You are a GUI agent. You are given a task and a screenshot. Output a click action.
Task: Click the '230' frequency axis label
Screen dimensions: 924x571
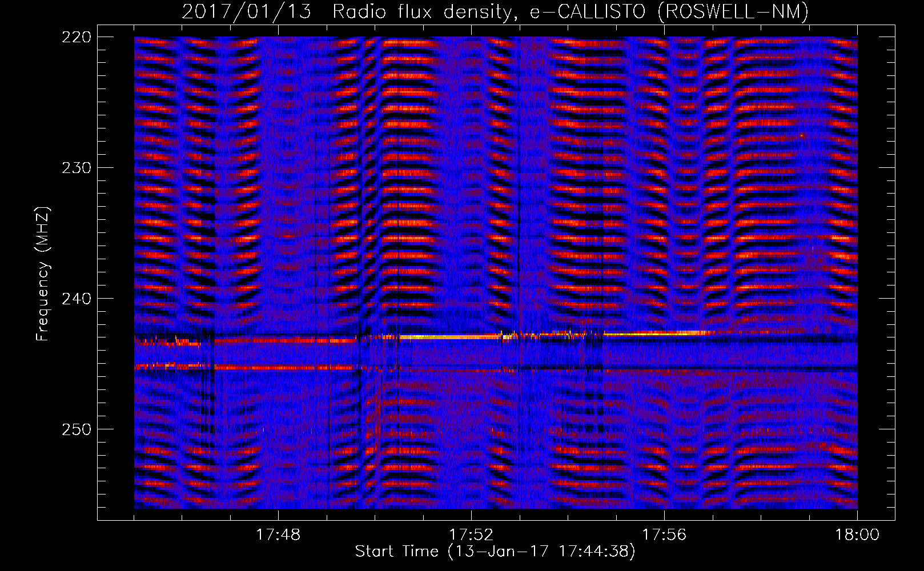[76, 168]
